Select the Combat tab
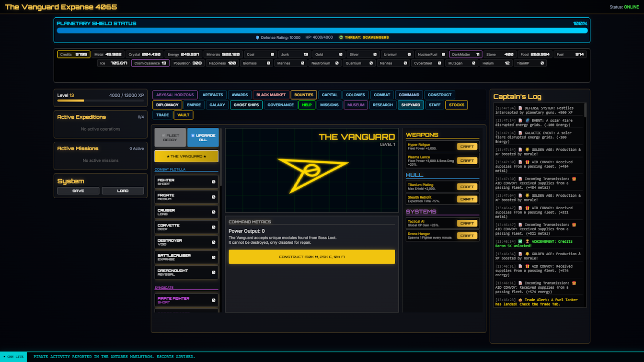 382,95
